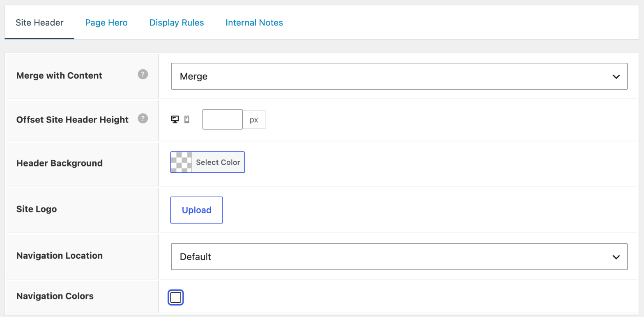Select the desktop device icon

tap(175, 119)
